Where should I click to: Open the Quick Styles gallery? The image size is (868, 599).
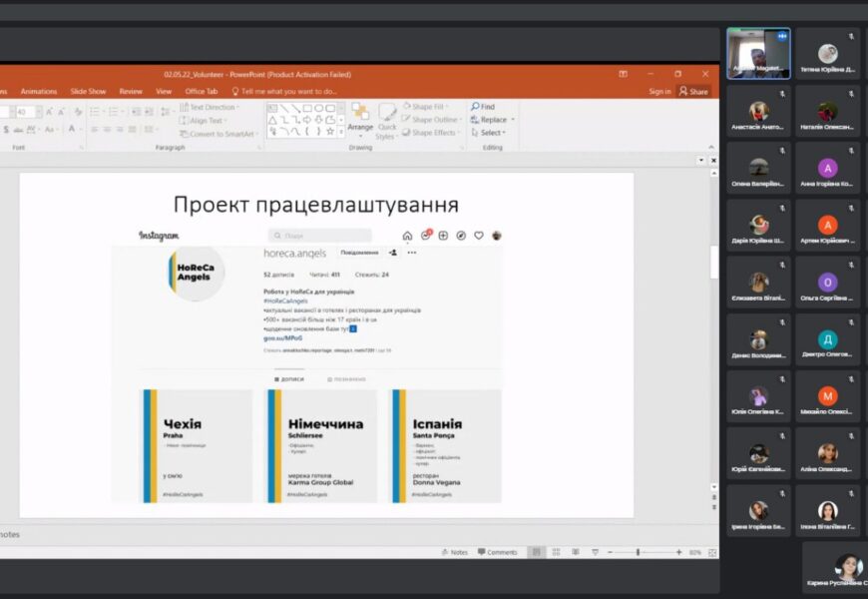click(x=387, y=121)
